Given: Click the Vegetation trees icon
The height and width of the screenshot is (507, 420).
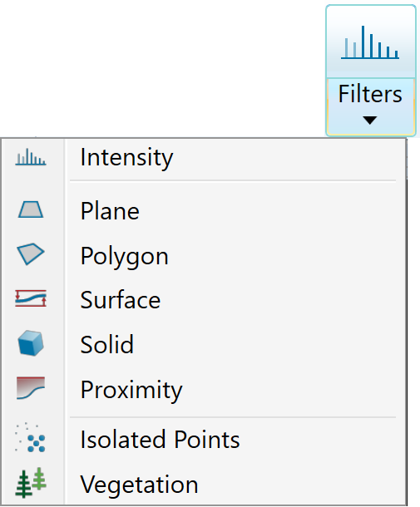Looking at the screenshot, I should 31,482.
